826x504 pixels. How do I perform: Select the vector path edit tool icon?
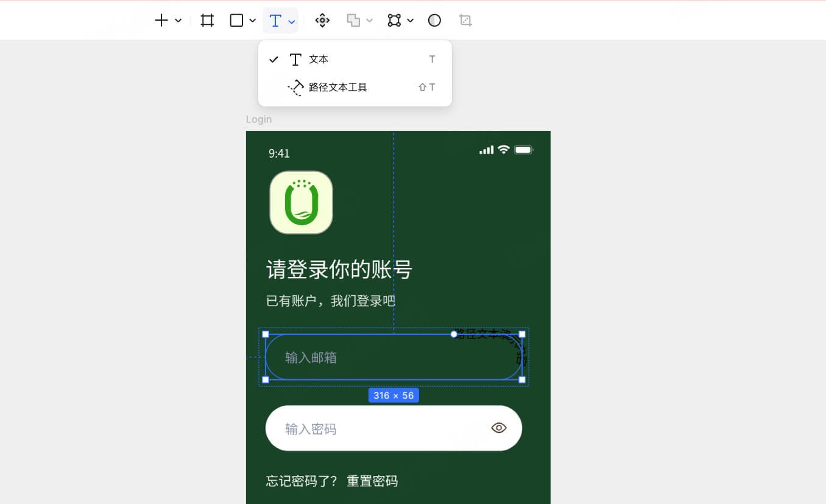pyautogui.click(x=394, y=21)
